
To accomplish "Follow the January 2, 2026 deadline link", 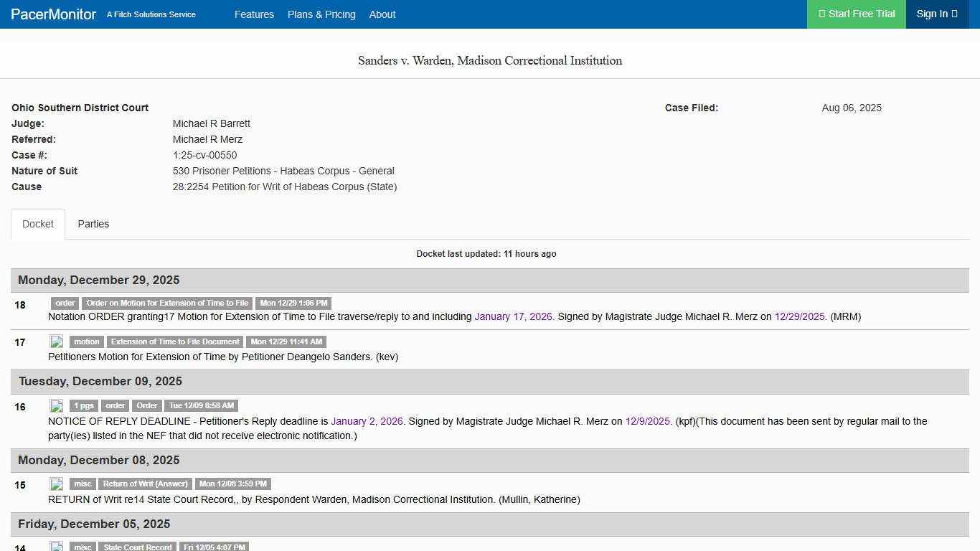I will (x=367, y=421).
